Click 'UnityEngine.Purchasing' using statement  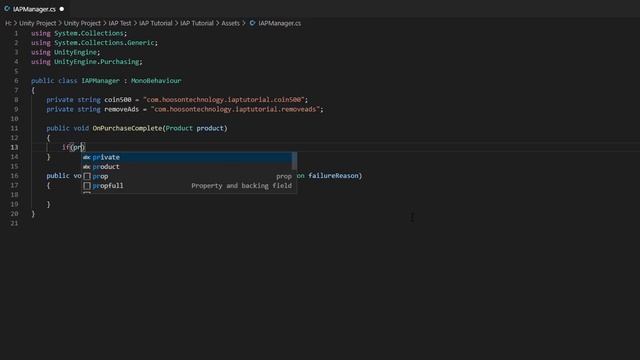pos(97,62)
